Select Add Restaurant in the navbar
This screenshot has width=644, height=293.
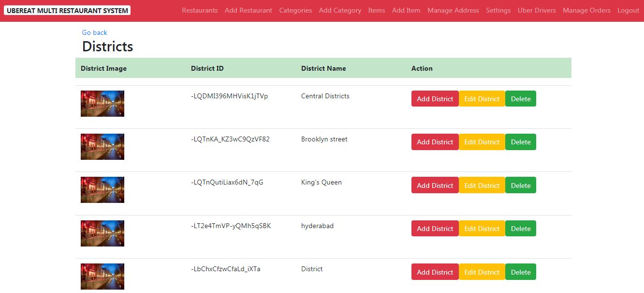pos(249,10)
